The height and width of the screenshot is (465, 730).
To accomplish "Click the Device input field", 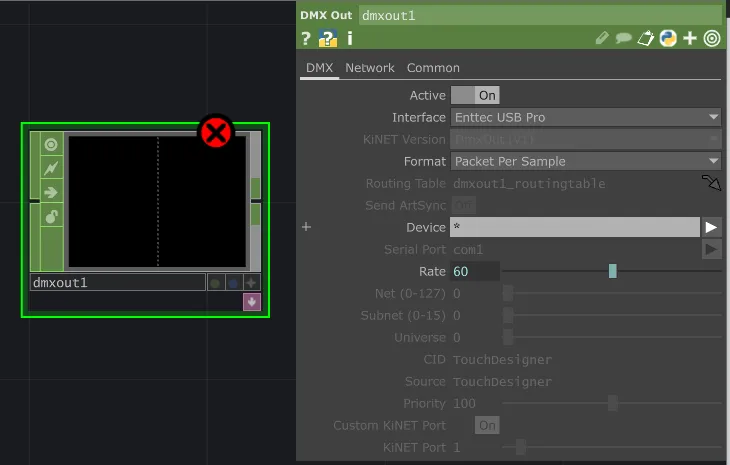I will click(575, 227).
